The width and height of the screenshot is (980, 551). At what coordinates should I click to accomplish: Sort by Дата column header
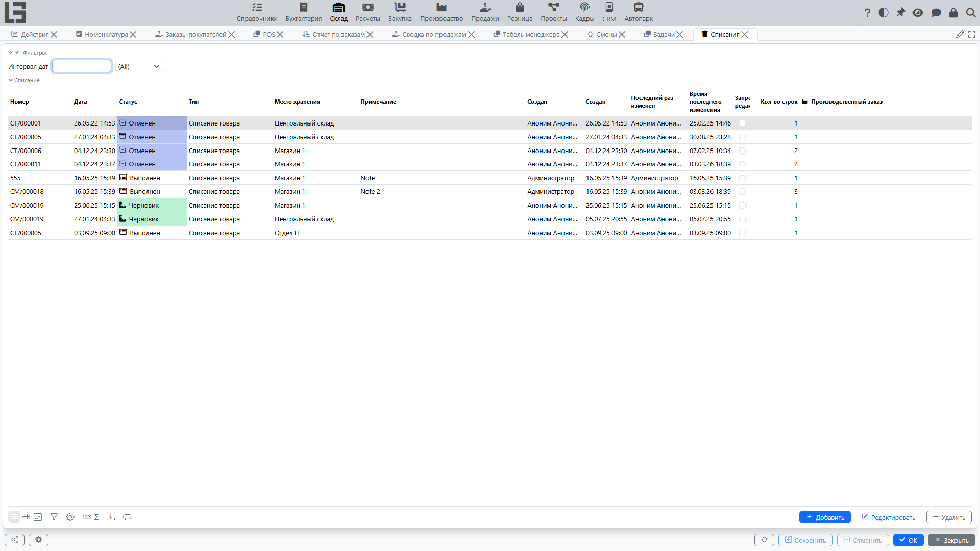point(81,102)
